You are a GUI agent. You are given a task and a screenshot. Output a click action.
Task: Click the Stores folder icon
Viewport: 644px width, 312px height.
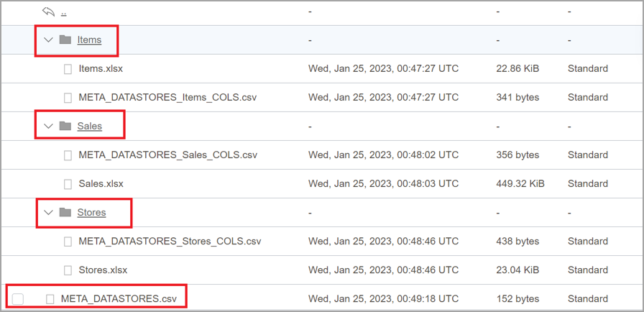point(65,212)
